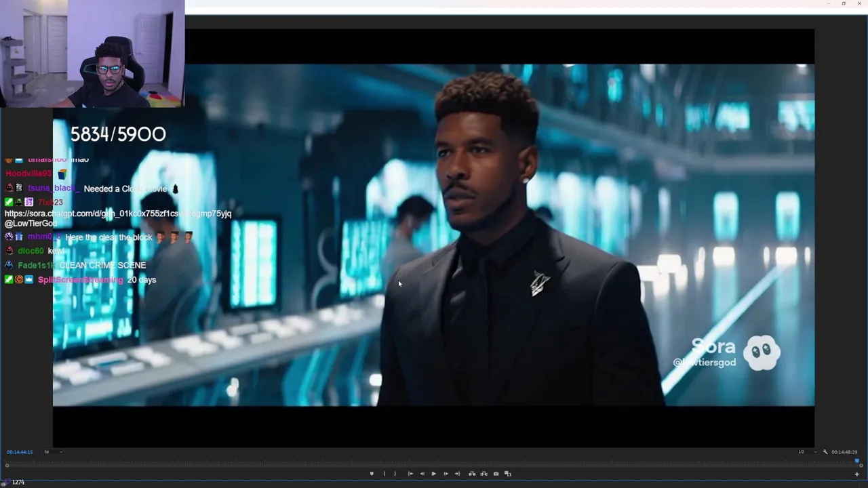Click the viewer count 1274 icon
Image resolution: width=868 pixels, height=488 pixels.
(x=6, y=483)
